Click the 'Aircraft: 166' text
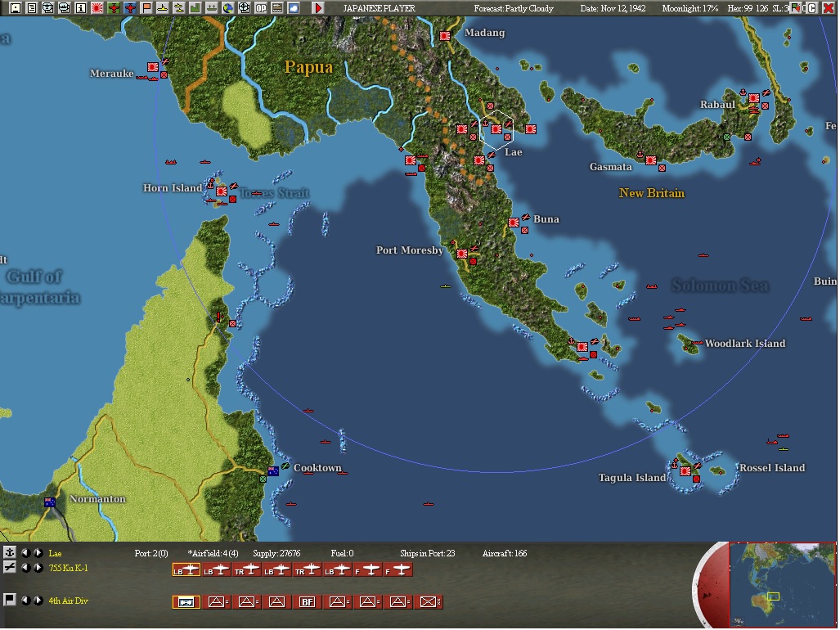Viewport: 840px width, 630px height. pos(505,553)
